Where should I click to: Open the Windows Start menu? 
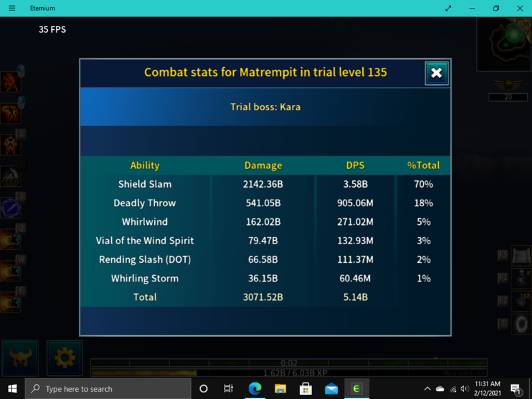[12, 389]
